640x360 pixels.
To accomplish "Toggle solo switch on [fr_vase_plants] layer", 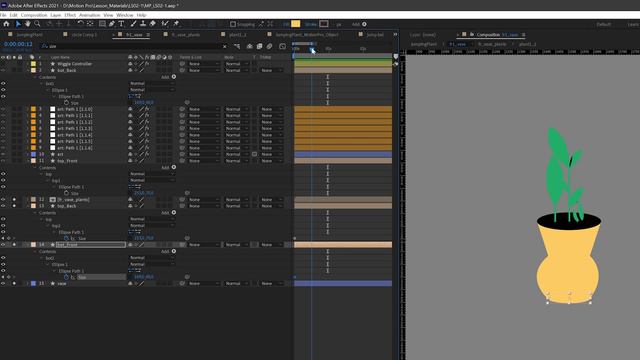I will pos(14,200).
